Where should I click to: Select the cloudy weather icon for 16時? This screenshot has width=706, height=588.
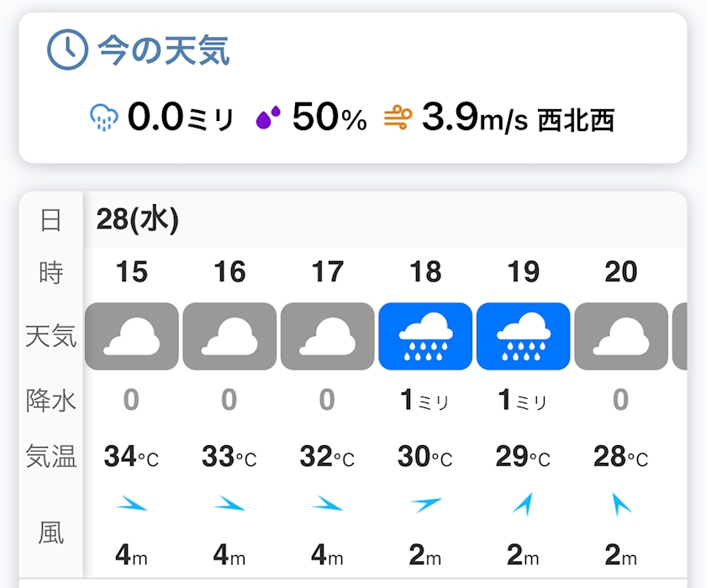[229, 336]
